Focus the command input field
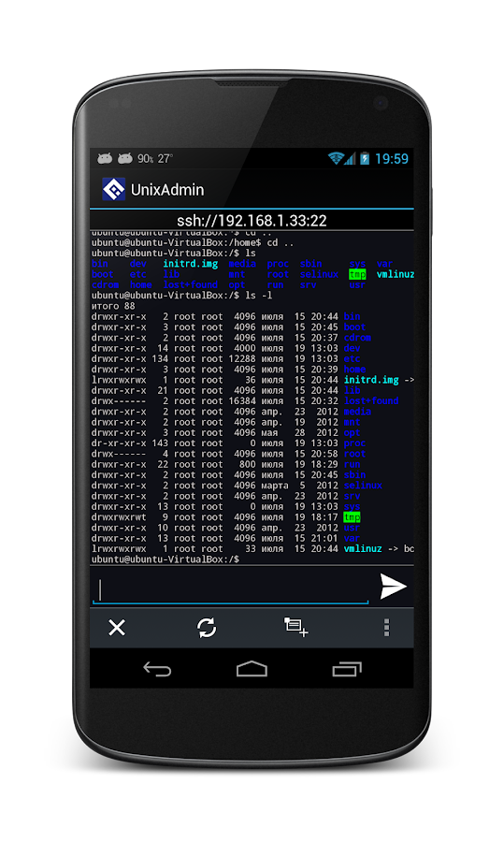The image size is (504, 842). pyautogui.click(x=231, y=589)
